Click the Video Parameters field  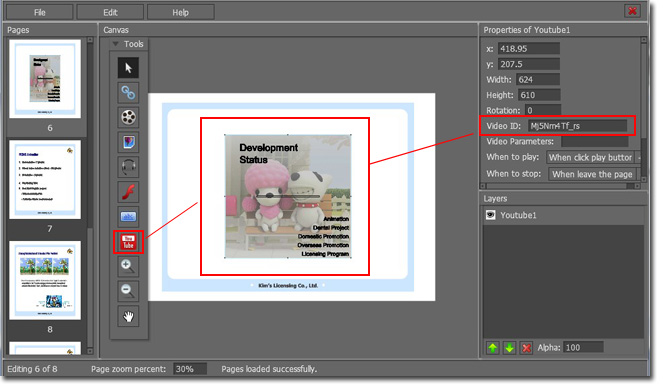(x=595, y=142)
